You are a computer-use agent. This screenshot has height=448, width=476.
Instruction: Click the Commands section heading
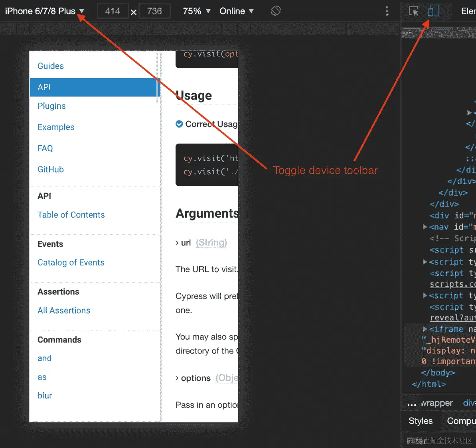tap(59, 340)
